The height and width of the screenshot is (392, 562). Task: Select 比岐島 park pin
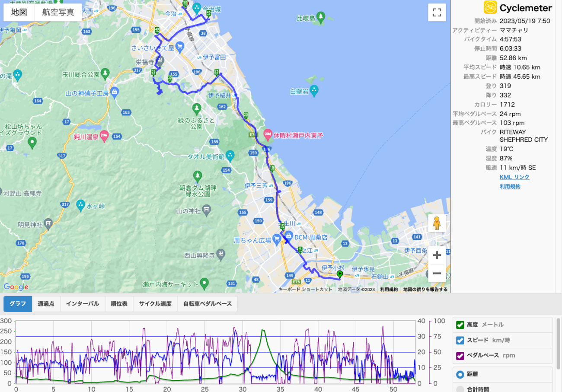321,18
